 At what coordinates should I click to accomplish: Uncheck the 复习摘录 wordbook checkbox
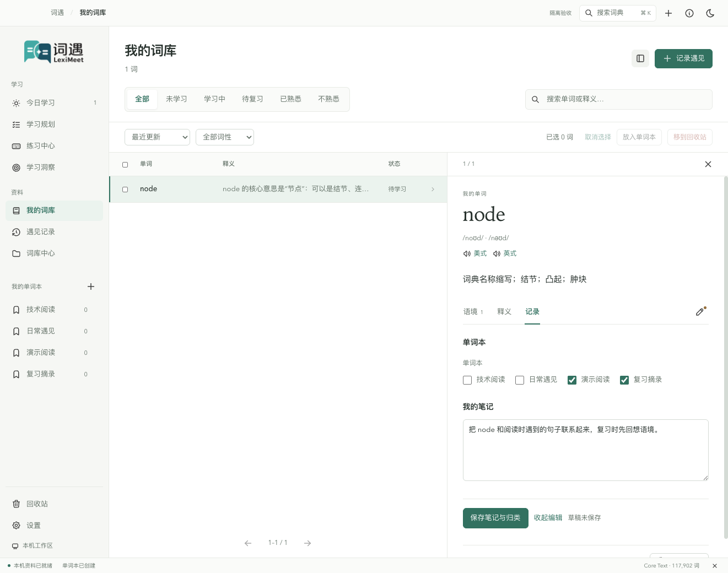pyautogui.click(x=624, y=380)
